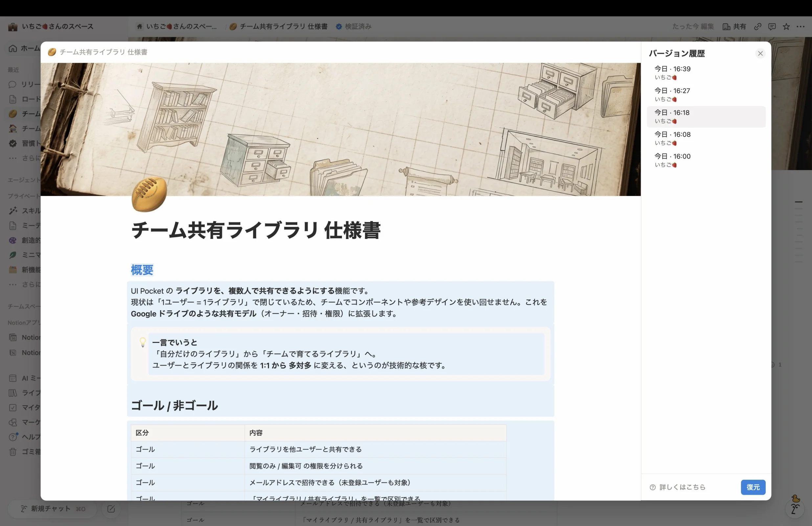812x526 pixels.
Task: Click the leaf icon next to ミニマ
Action: [12, 255]
